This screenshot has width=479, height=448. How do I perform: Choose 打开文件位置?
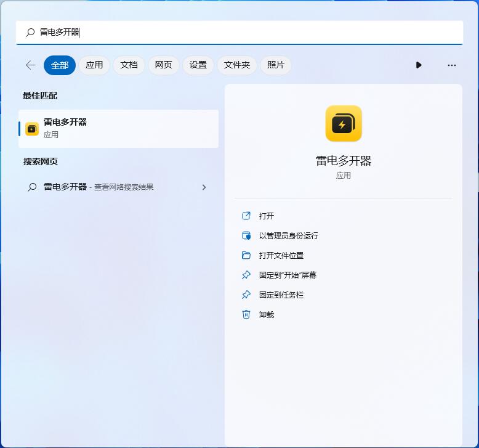click(281, 255)
